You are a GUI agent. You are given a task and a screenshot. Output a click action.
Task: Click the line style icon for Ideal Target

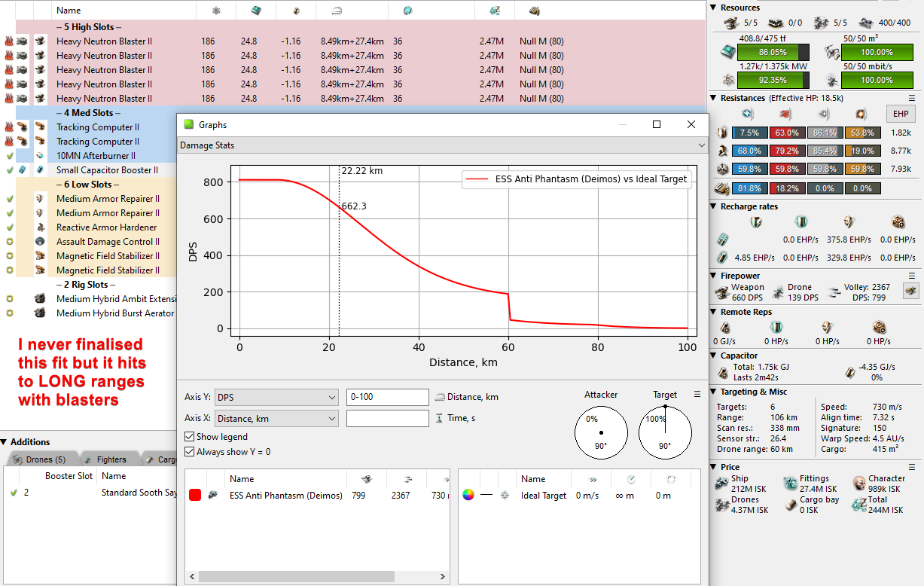(x=487, y=495)
